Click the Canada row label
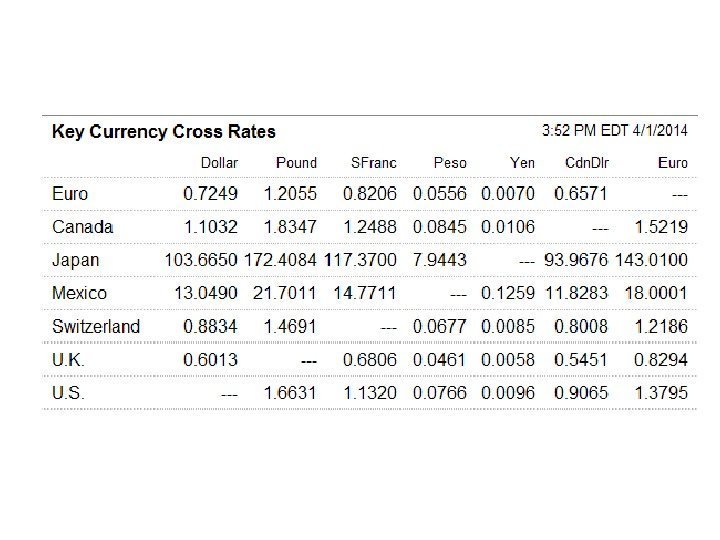 [x=82, y=227]
